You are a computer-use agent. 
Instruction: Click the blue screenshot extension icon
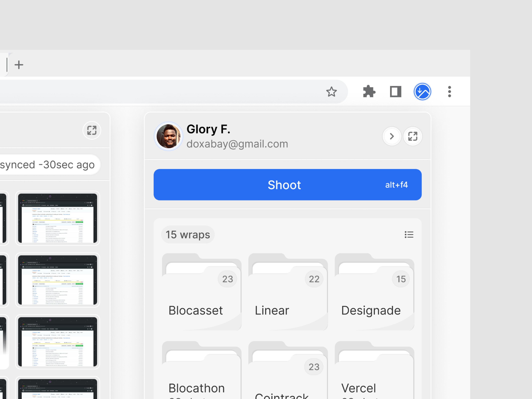[422, 92]
